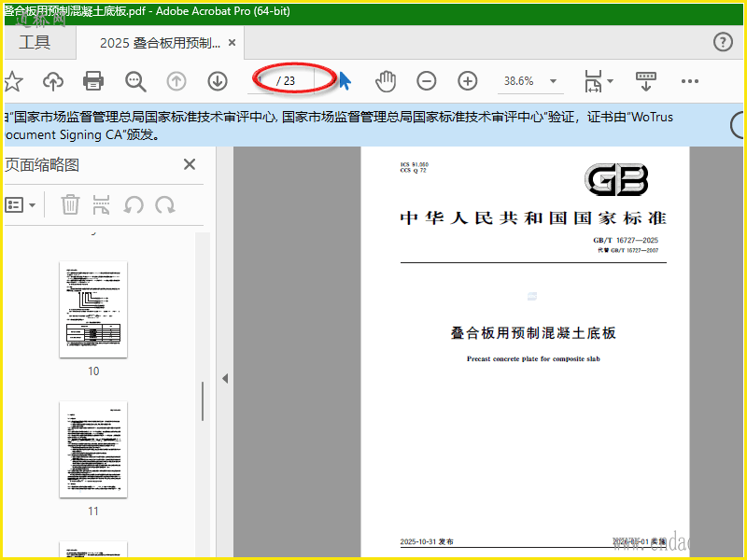Click the publish date 2025-10-31 发布
747x560 pixels.
(x=427, y=542)
